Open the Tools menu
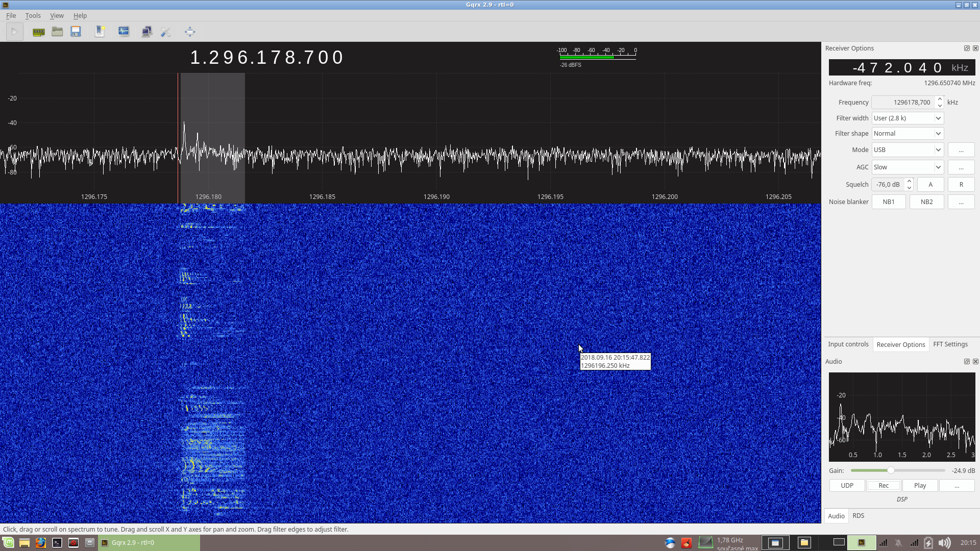 tap(33, 15)
